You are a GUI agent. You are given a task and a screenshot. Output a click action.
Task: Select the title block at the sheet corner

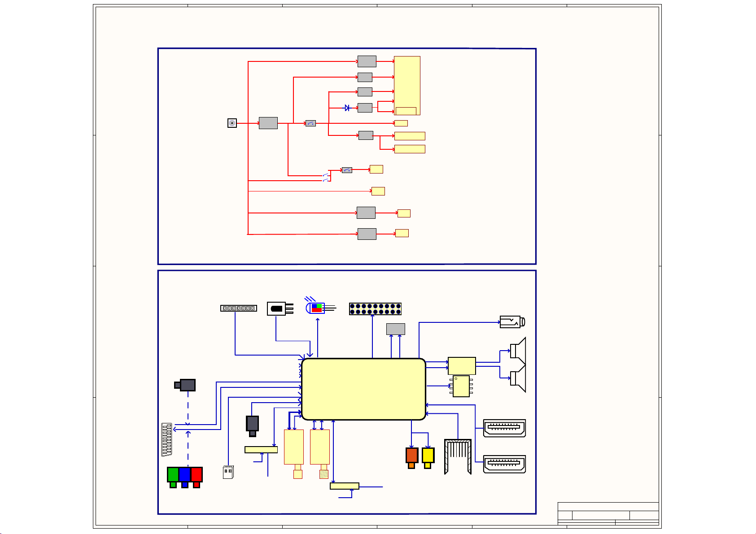(x=608, y=514)
